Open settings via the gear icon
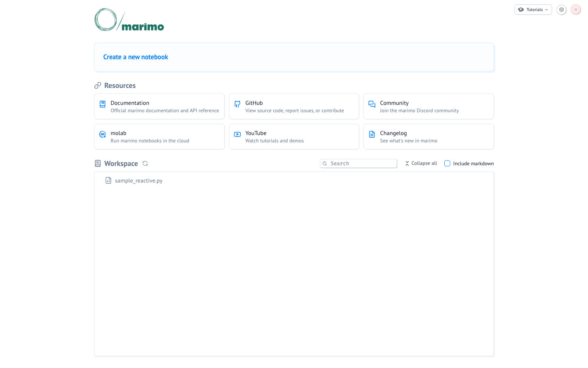This screenshot has width=588, height=368. pyautogui.click(x=562, y=10)
